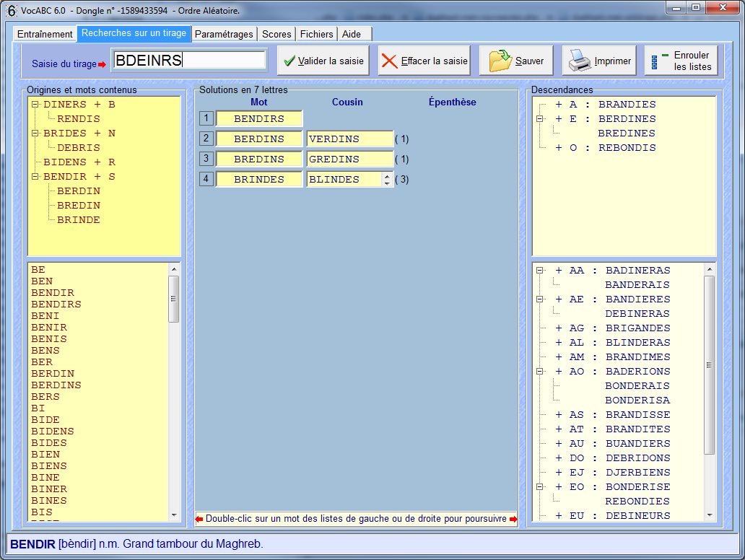Select solution number 3 button
This screenshot has width=745, height=560.
tap(206, 159)
